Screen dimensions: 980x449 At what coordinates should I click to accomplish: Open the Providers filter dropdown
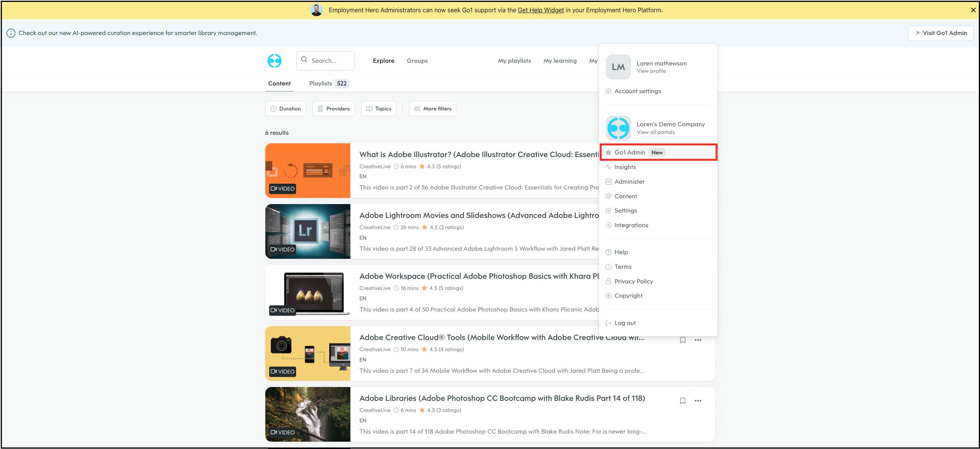point(333,109)
